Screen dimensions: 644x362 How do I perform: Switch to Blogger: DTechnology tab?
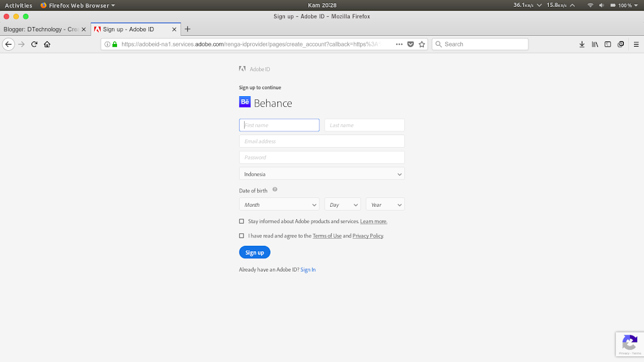click(42, 29)
